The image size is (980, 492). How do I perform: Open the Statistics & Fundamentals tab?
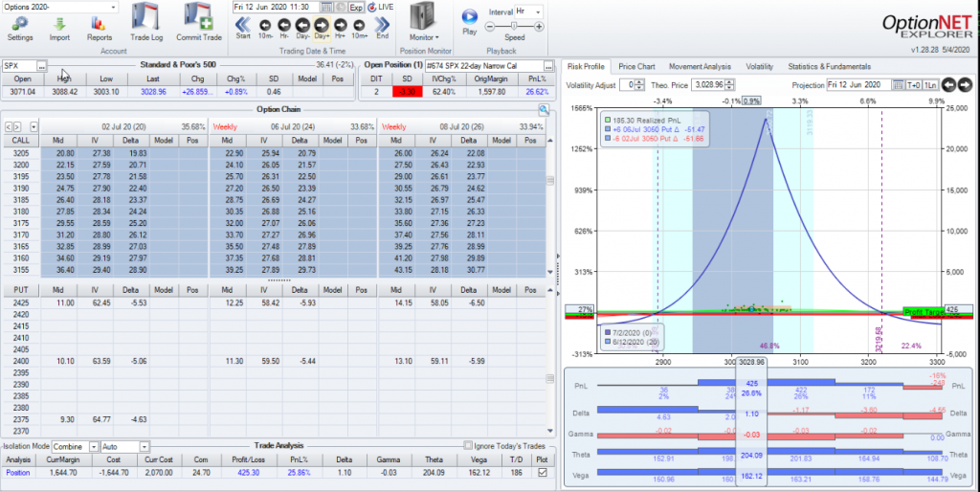[829, 66]
